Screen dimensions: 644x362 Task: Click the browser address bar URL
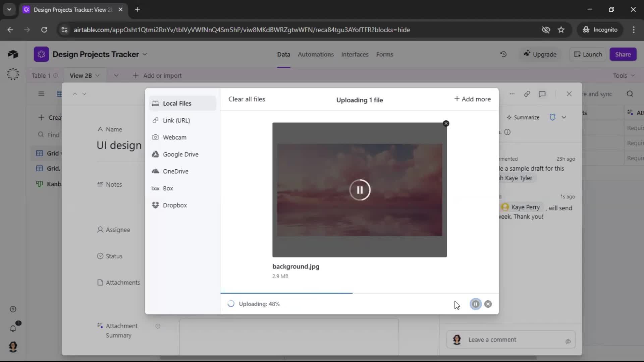[241, 30]
